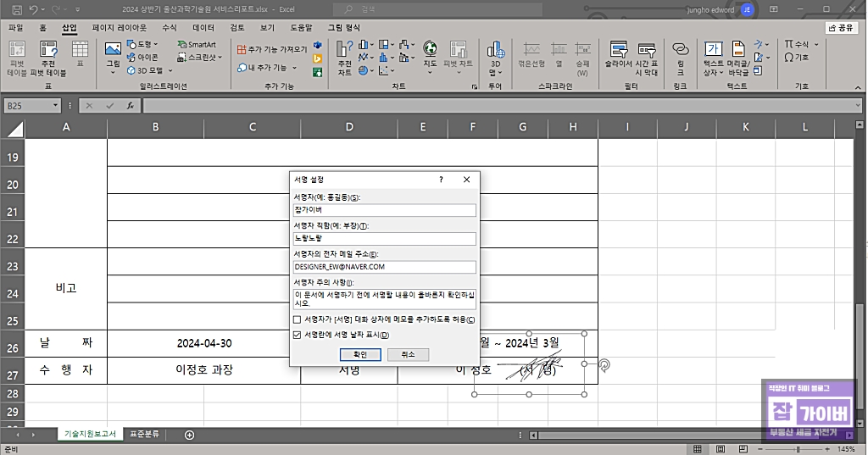Click 머리글/바닥글 header and footer
The width and height of the screenshot is (868, 455).
click(738, 58)
